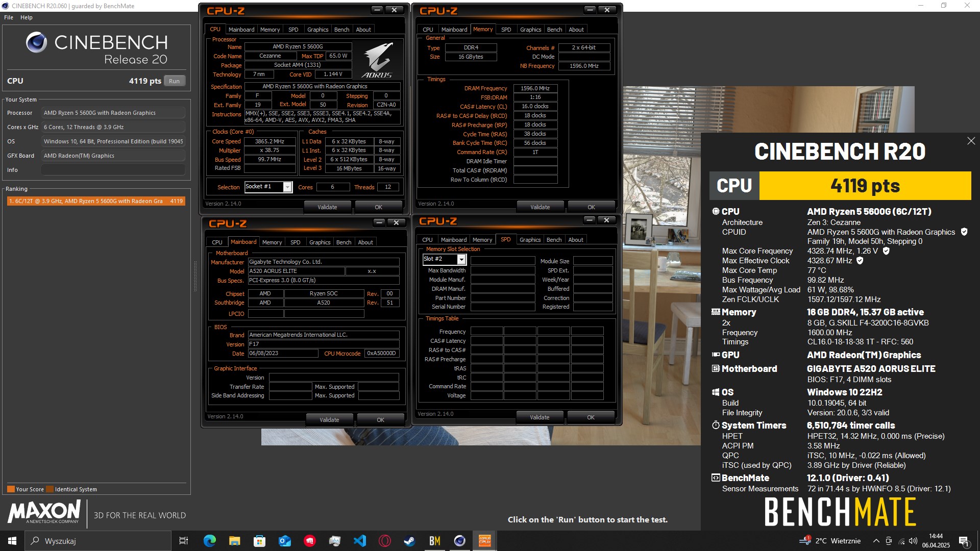The image size is (980, 551).
Task: Select SPD tab in Memory timings CPU-Z window
Action: coord(506,30)
